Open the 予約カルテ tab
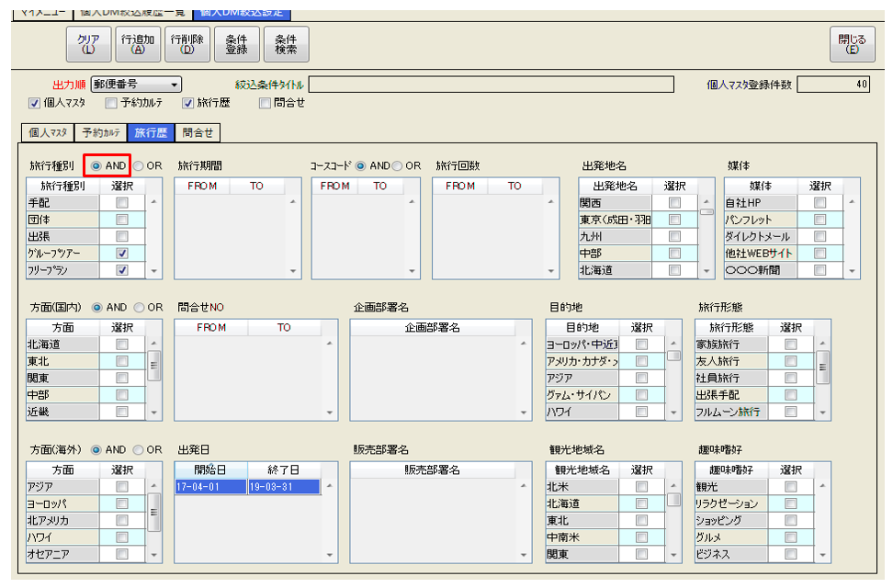The height and width of the screenshot is (588, 893). [101, 132]
